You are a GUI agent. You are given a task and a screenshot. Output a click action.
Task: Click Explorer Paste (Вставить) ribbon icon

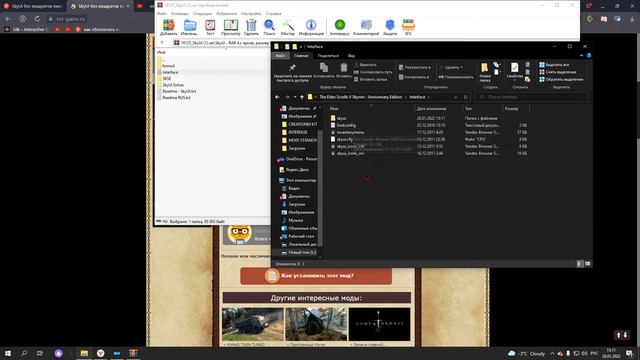344,68
